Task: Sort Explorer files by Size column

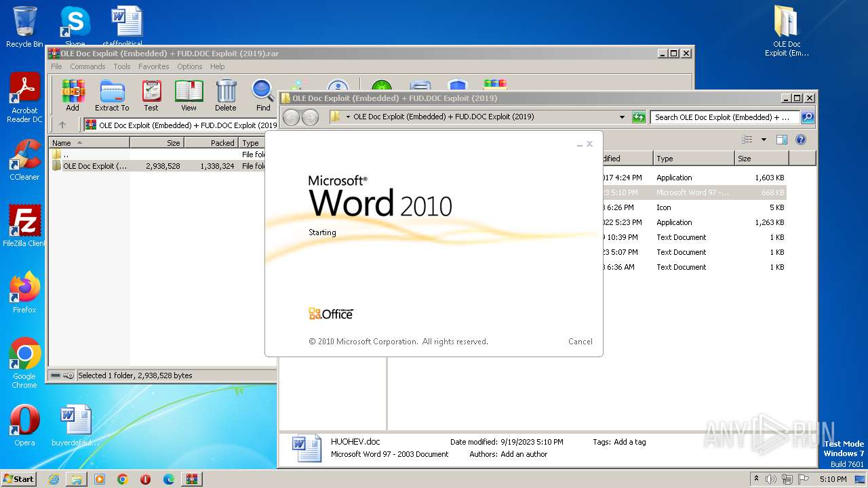Action: pos(762,159)
